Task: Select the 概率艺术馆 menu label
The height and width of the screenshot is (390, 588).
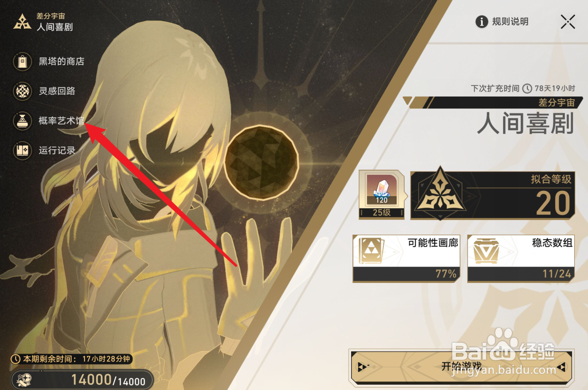Action: pyautogui.click(x=62, y=121)
